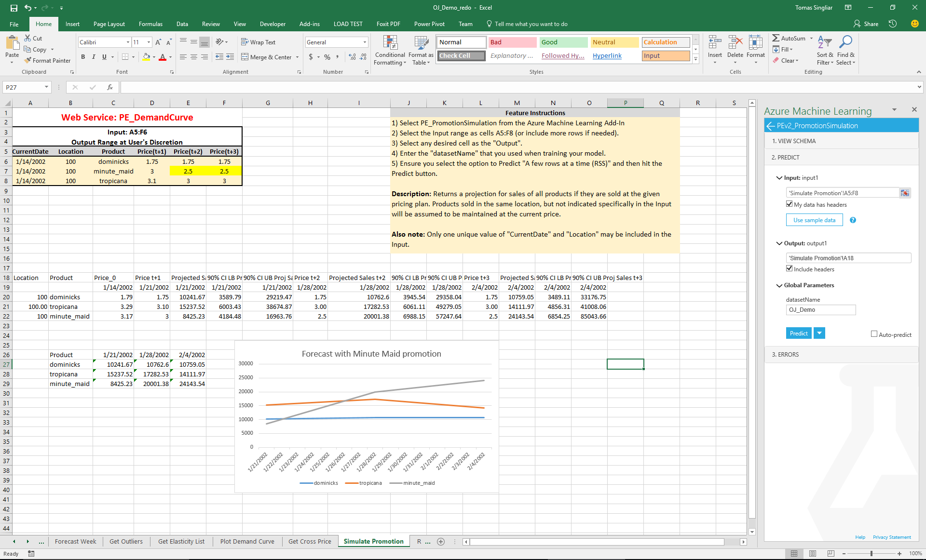Open Conditional Formatting menu
This screenshot has height=560, width=926.
[x=390, y=51]
